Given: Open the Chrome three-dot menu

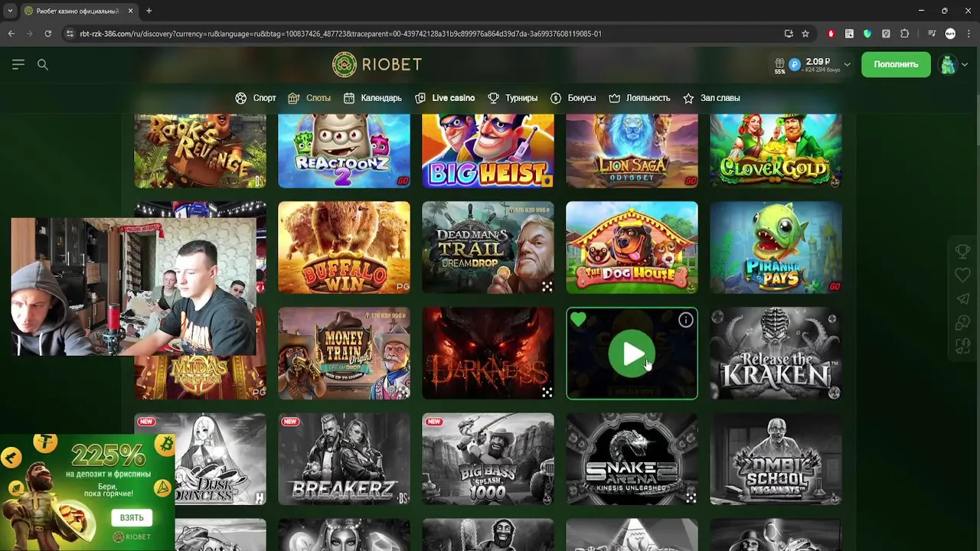Looking at the screenshot, I should tap(968, 34).
